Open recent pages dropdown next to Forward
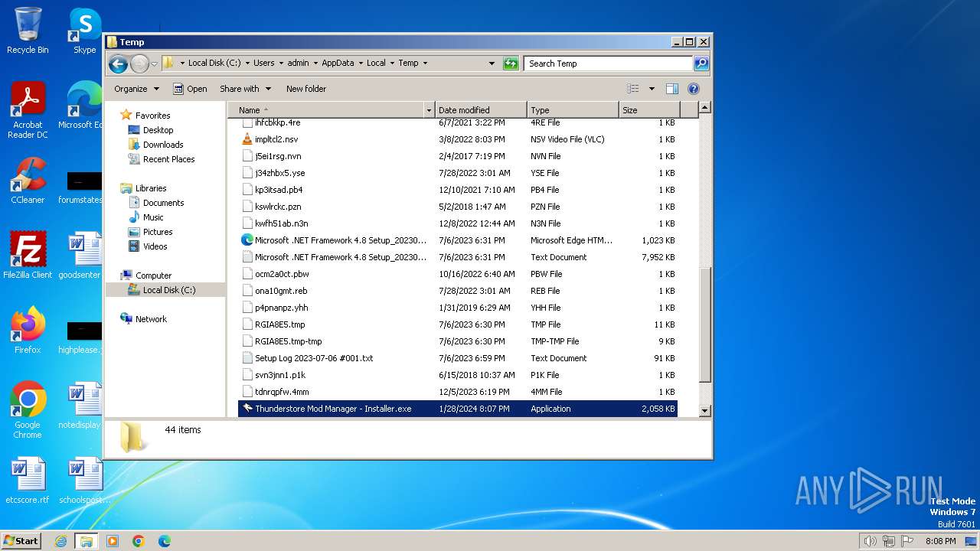This screenshot has height=551, width=980. pos(154,64)
